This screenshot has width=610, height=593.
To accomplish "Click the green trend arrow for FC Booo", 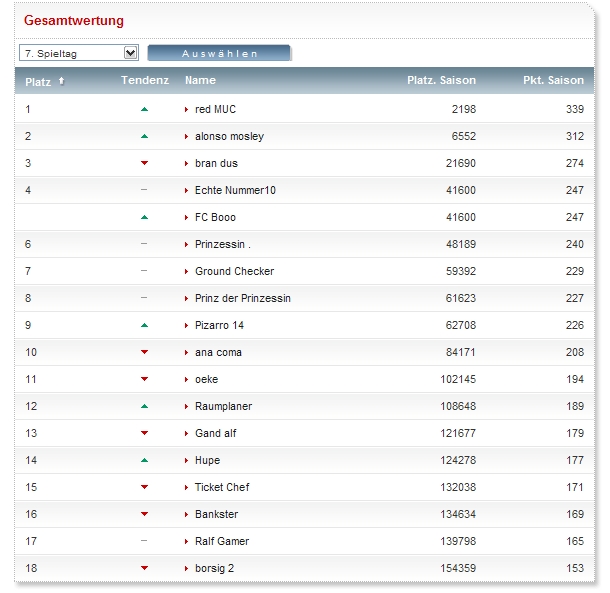I will 144,217.
